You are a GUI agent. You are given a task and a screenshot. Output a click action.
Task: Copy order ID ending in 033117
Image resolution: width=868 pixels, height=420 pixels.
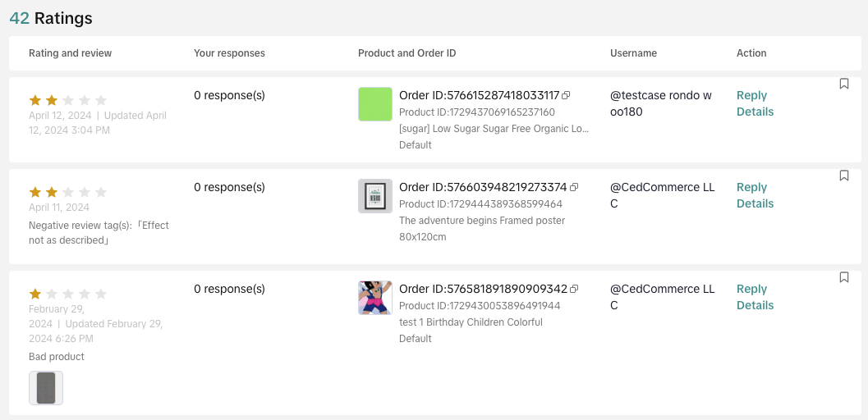(566, 96)
